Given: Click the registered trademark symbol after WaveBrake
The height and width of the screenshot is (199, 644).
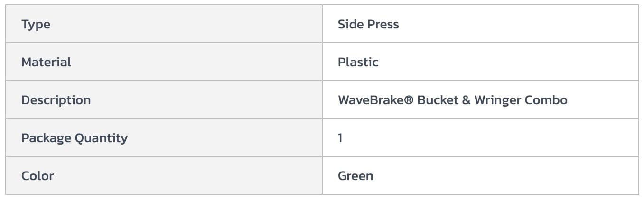Looking at the screenshot, I should coord(408,100).
